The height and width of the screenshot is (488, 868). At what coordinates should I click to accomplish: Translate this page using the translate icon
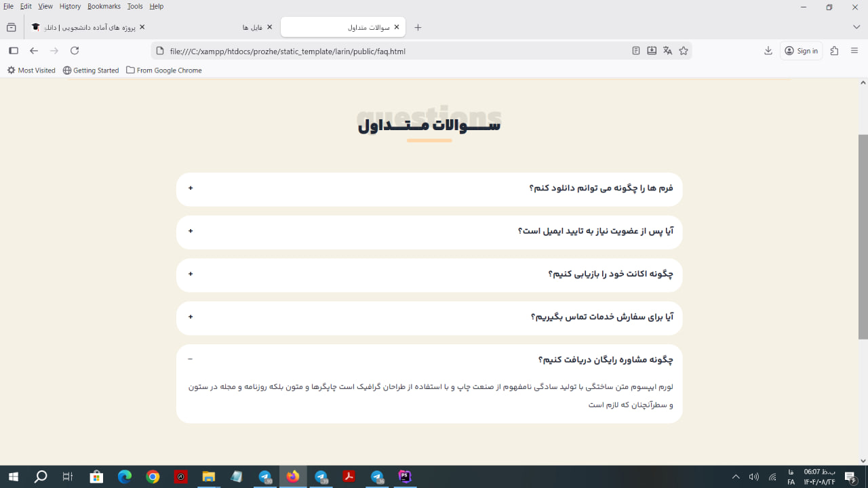667,50
